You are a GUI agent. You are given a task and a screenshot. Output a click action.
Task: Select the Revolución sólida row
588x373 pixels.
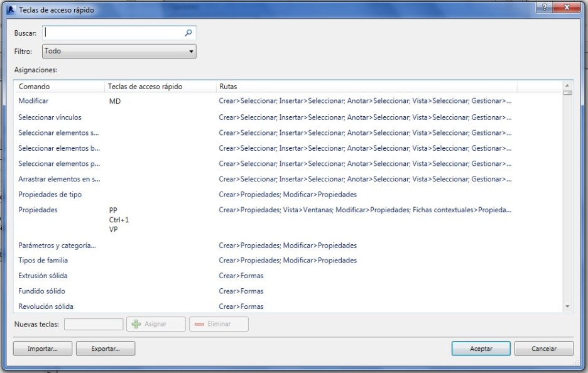click(x=45, y=306)
